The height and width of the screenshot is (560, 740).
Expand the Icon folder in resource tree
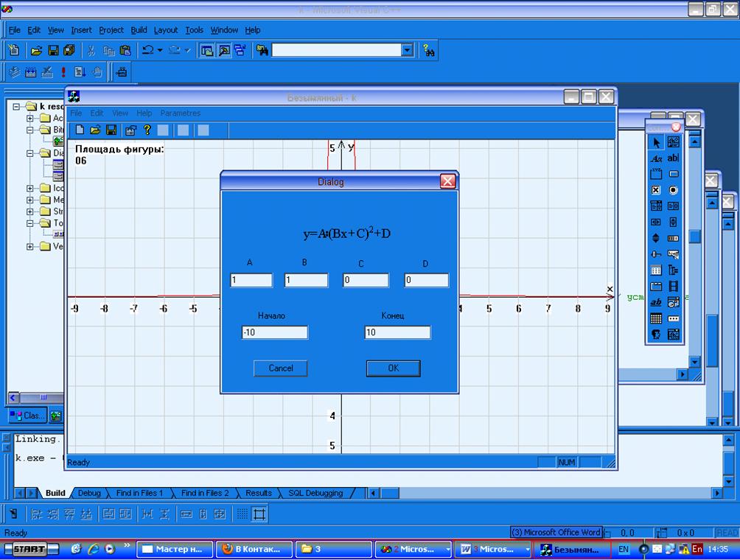(x=31, y=188)
